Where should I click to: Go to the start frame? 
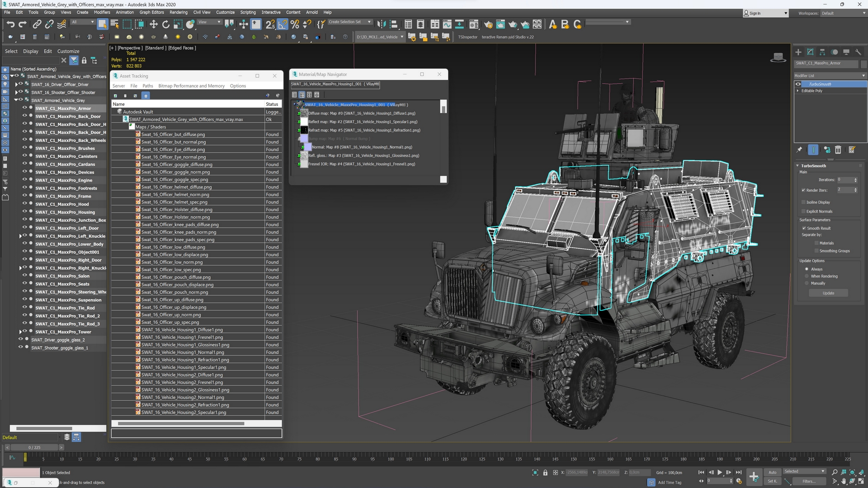[x=701, y=472]
